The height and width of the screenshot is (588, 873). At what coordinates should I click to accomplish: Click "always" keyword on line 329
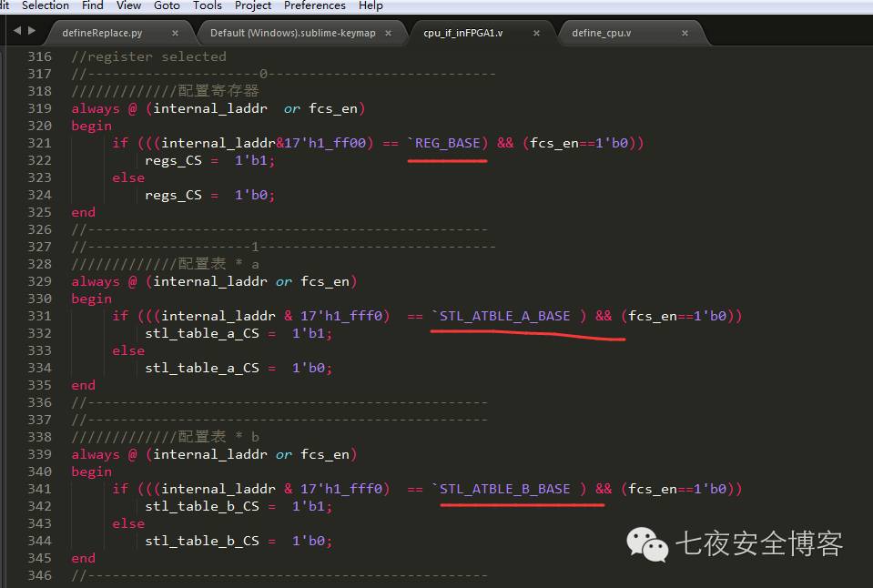click(x=96, y=282)
